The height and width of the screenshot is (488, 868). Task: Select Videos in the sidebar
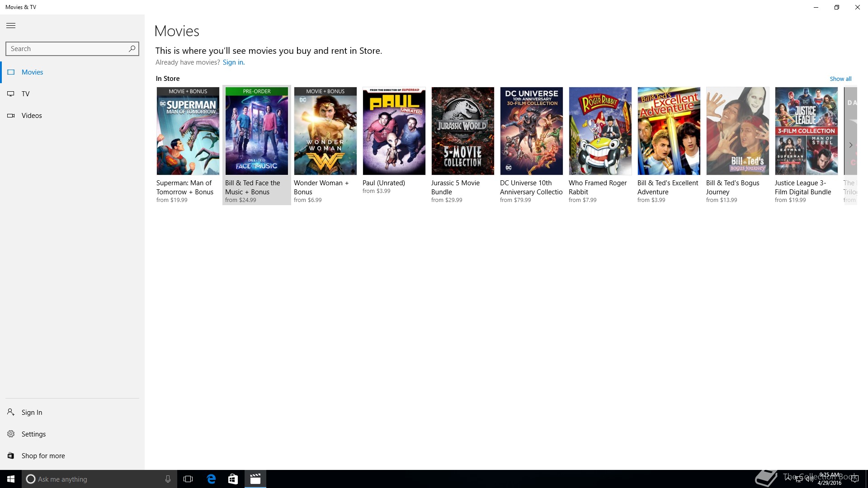tap(72, 116)
